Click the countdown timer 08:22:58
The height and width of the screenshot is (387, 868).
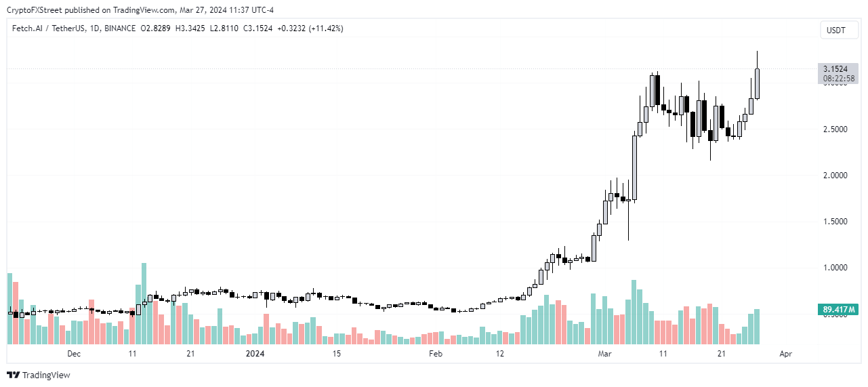pyautogui.click(x=838, y=79)
